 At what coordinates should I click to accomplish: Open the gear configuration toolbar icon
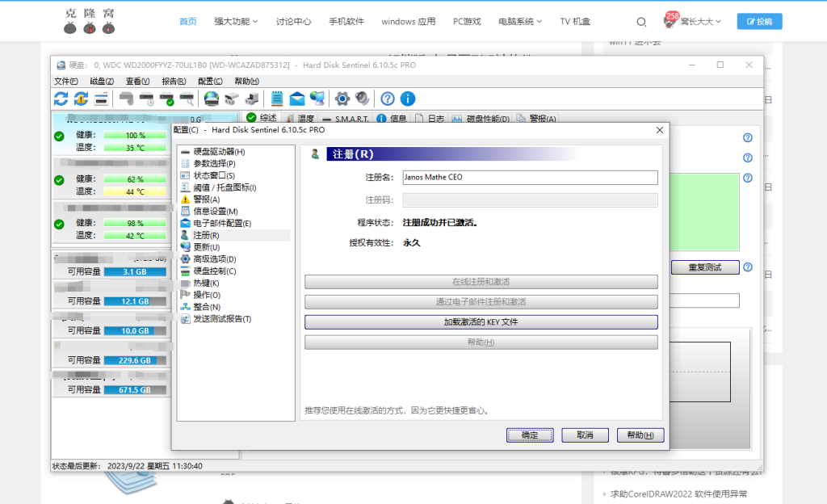342,99
